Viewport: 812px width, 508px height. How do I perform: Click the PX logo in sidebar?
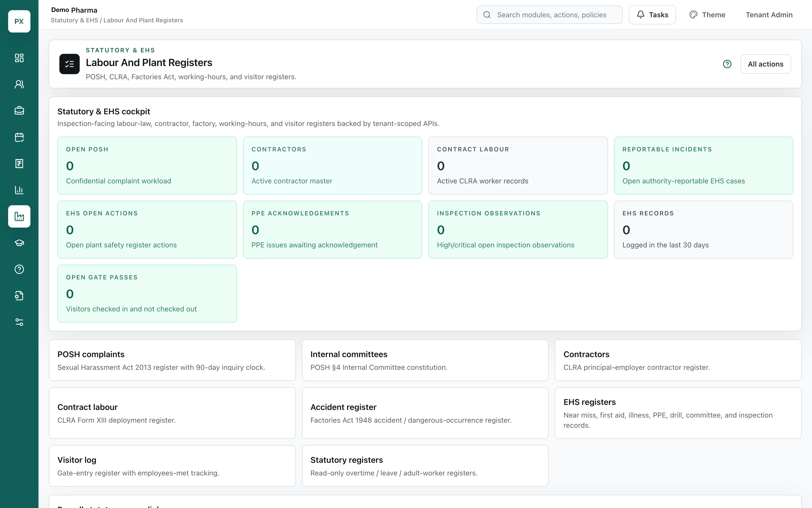19,21
